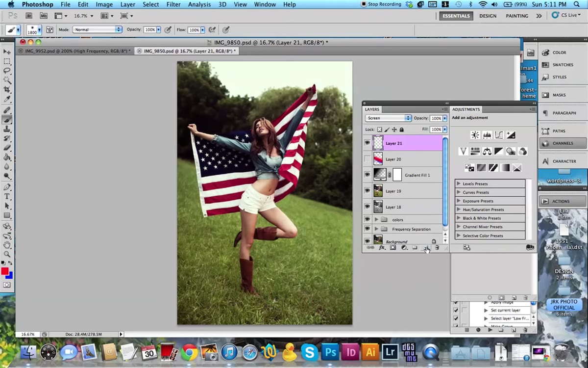Hide the Layer 21 visibility eye

[367, 143]
